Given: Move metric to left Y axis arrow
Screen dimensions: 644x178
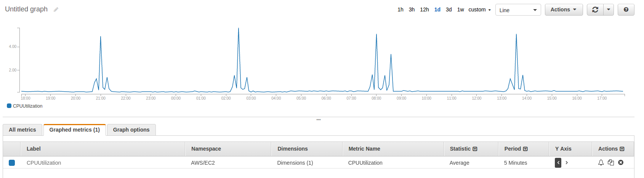Looking at the screenshot, I should coord(558,163).
